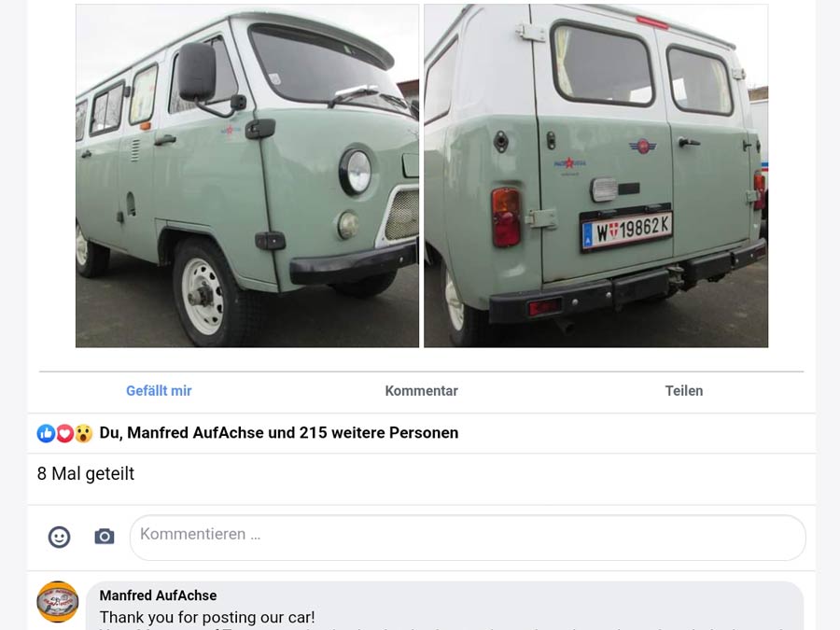Viewport: 840px width, 630px height.
Task: Open front view photo of green van
Action: (x=247, y=175)
